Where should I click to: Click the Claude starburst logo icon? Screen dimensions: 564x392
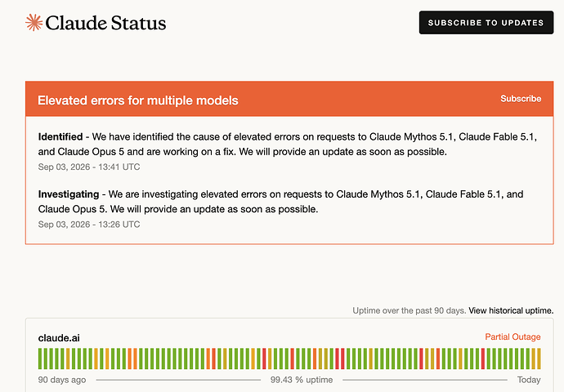pyautogui.click(x=34, y=22)
